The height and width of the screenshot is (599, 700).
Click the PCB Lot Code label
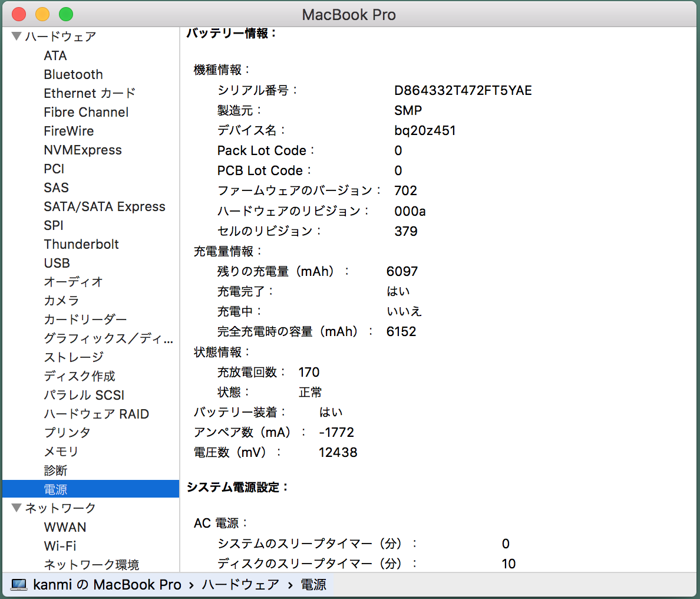[x=264, y=170]
